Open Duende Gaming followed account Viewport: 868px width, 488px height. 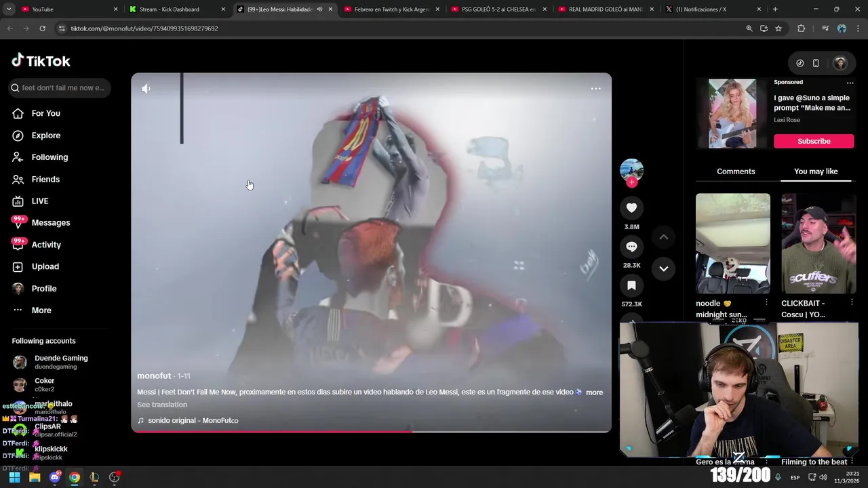click(60, 362)
